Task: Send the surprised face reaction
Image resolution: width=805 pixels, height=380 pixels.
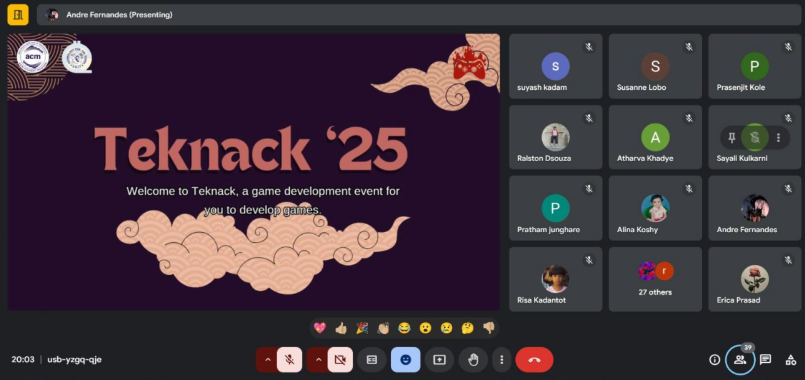Action: (x=425, y=328)
